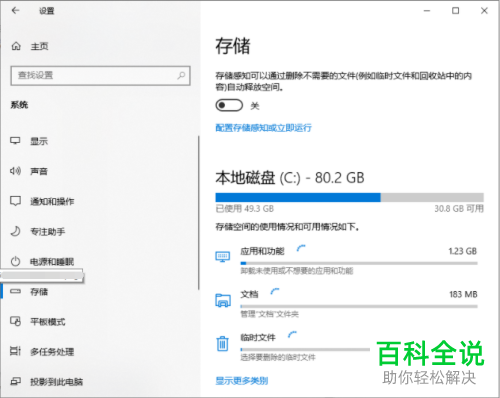Click the 1.23 GB size value
Image resolution: width=500 pixels, height=398 pixels.
[x=463, y=251]
